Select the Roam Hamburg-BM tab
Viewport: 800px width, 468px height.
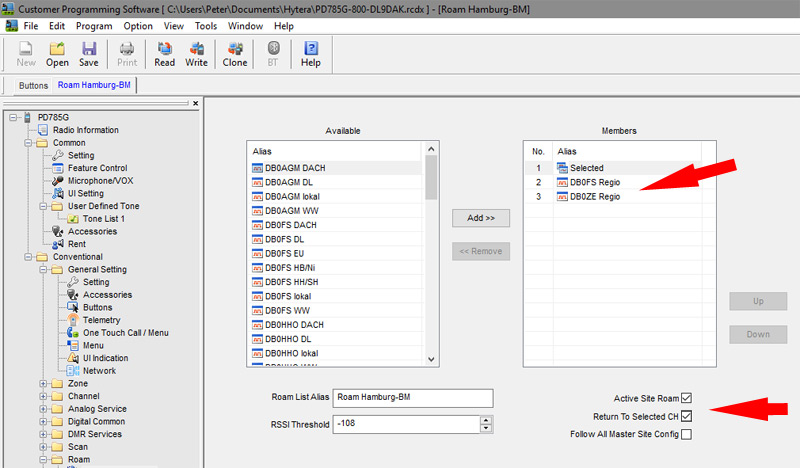(x=94, y=85)
